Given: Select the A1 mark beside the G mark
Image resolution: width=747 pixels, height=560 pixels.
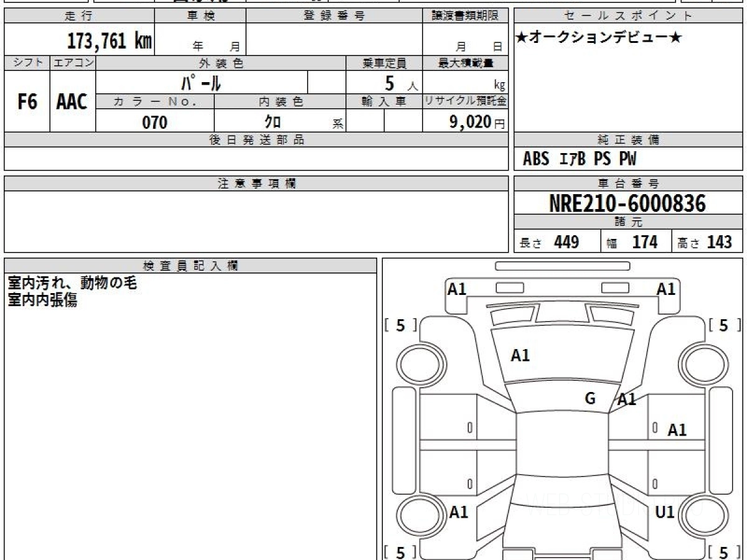Looking at the screenshot, I should (x=626, y=399).
